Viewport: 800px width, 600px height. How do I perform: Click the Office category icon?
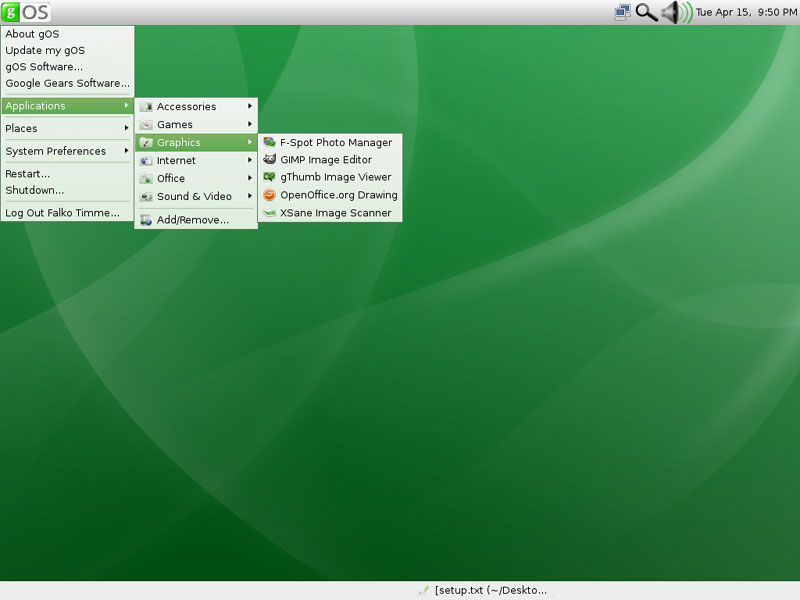point(146,179)
